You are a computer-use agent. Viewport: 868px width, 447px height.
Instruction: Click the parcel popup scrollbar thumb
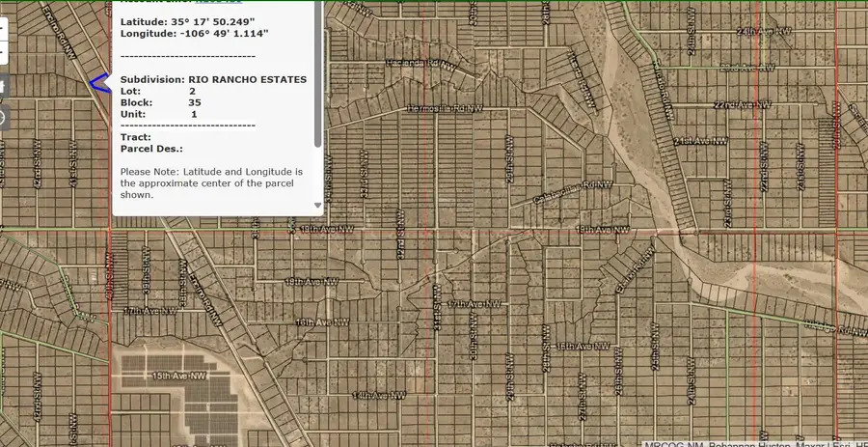pyautogui.click(x=317, y=74)
